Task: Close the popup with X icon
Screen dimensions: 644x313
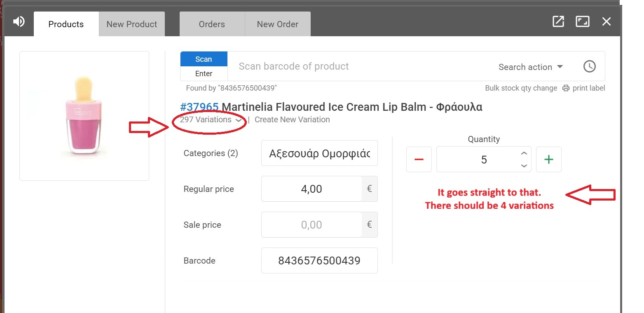Action: 606,22
